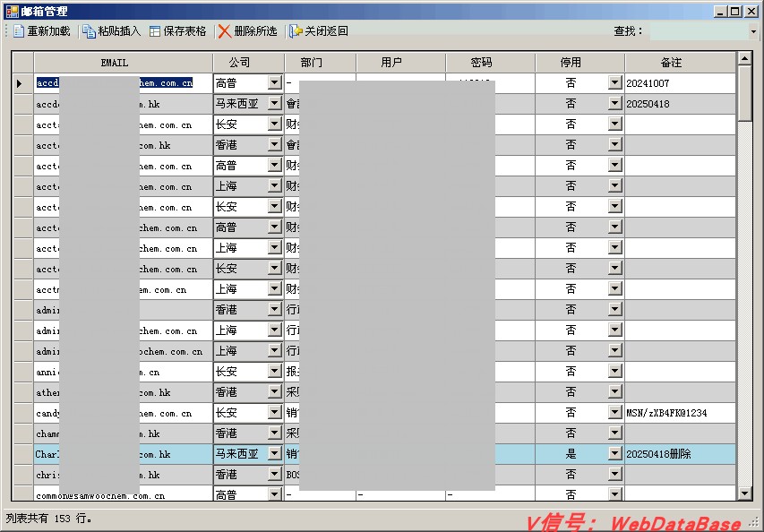Sort by the 部门 column header
This screenshot has height=532, width=764.
(320, 63)
